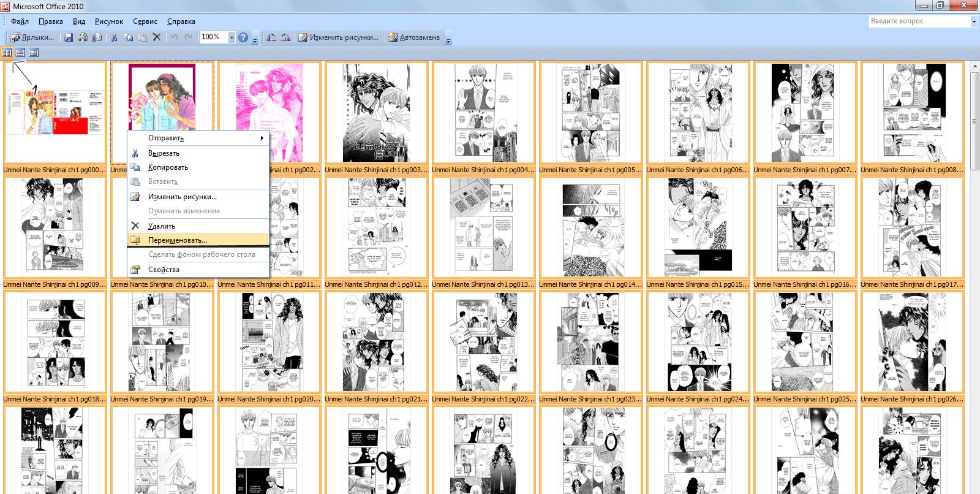Select the pg015 thumbnail image
Image resolution: width=980 pixels, height=494 pixels.
pyautogui.click(x=698, y=227)
